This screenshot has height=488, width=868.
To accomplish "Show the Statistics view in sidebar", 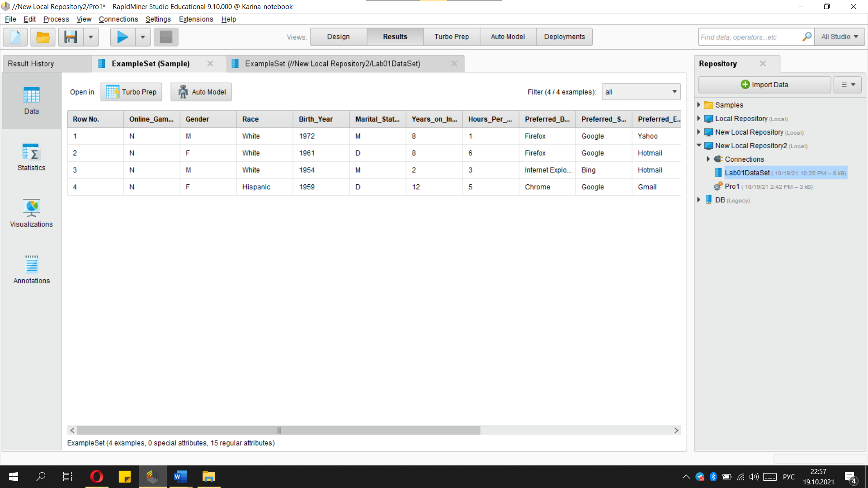I will pyautogui.click(x=31, y=157).
